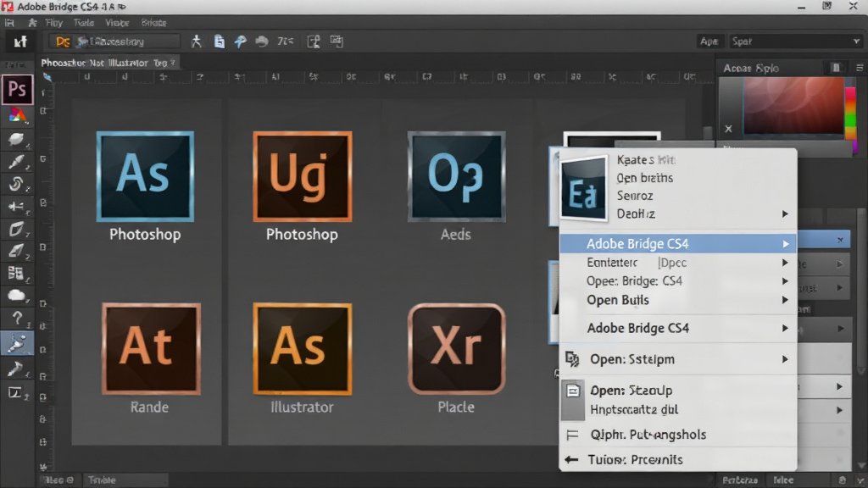Choose Senroz in context menu
868x488 pixels.
pyautogui.click(x=634, y=196)
